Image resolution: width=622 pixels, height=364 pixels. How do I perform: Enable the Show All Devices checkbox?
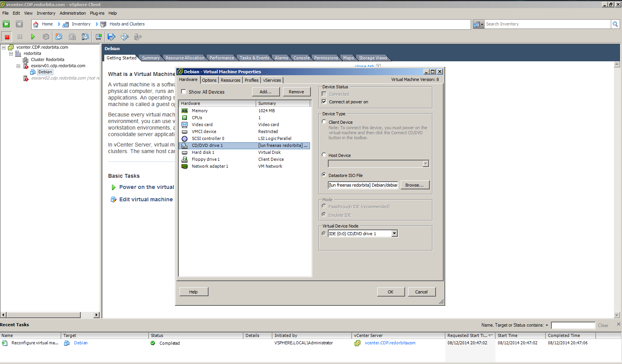pyautogui.click(x=184, y=92)
